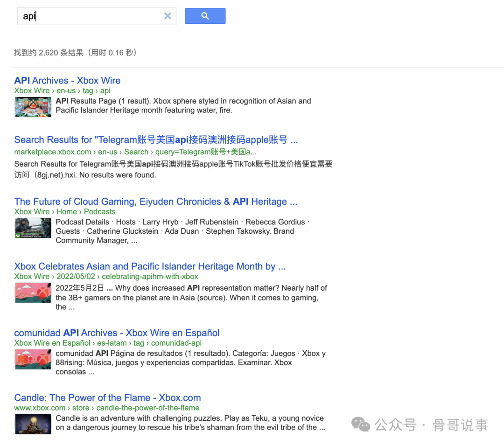Click thumbnail of Candle game result
504x445 pixels.
click(33, 424)
